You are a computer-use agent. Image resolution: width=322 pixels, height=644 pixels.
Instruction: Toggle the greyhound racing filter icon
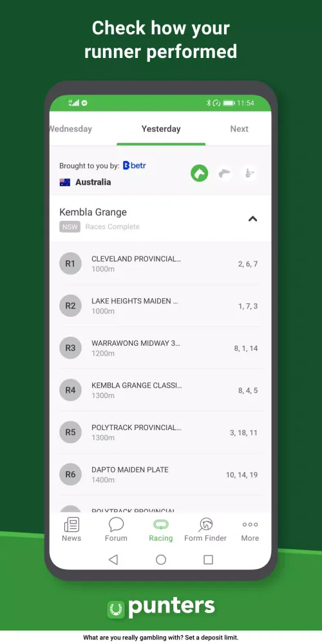(224, 174)
